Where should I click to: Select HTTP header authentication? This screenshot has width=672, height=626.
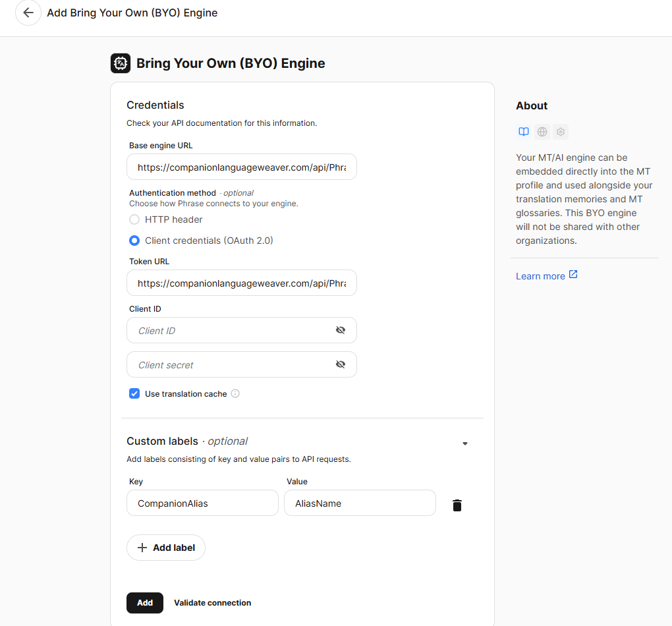[134, 219]
